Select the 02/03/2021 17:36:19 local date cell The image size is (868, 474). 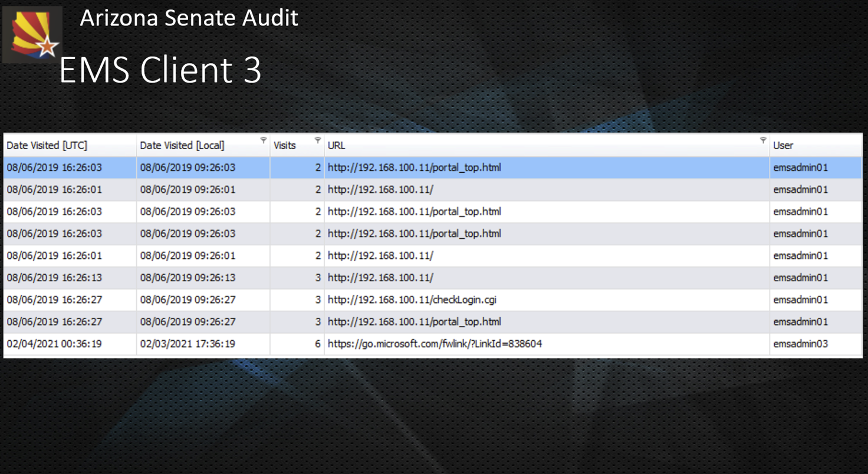click(x=188, y=344)
